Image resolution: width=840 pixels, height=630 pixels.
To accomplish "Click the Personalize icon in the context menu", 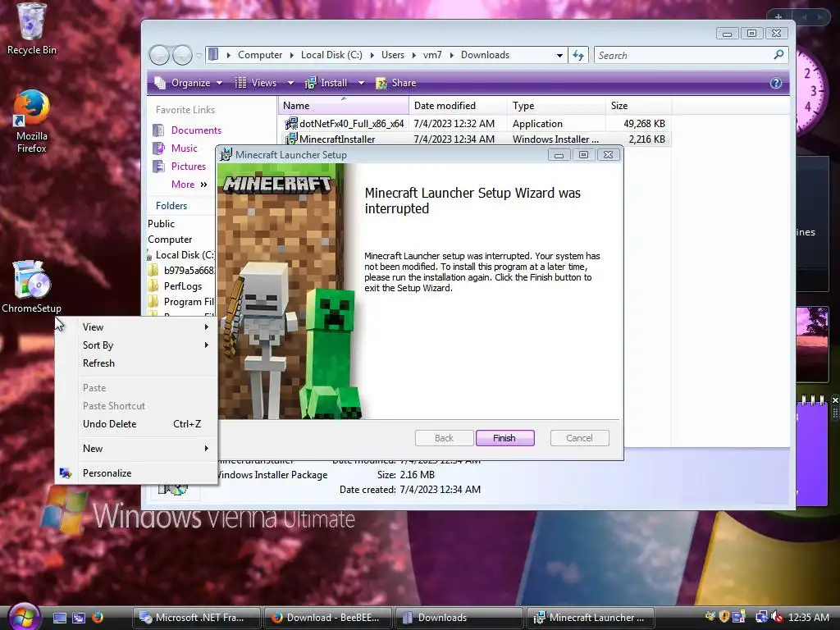I will [66, 473].
